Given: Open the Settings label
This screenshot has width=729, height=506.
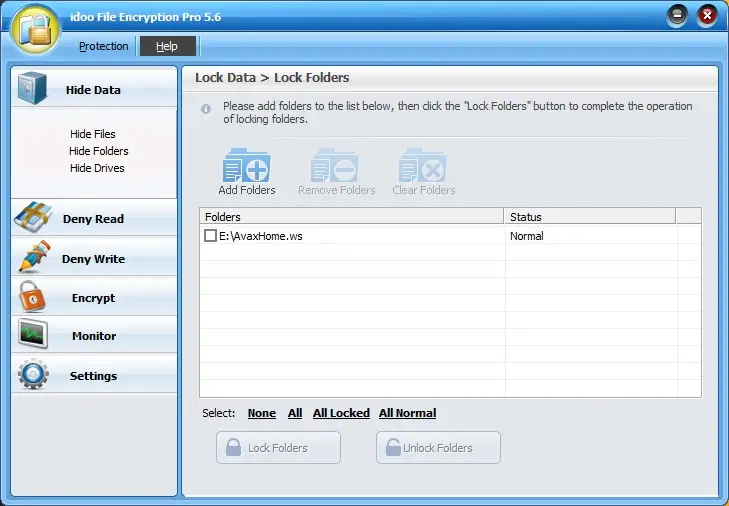Looking at the screenshot, I should (x=93, y=376).
